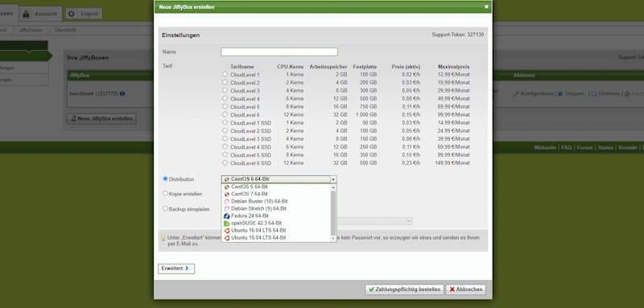Click Neue JiffyBox erstellen in background page
Image resolution: width=644 pixels, height=308 pixels.
[x=101, y=119]
